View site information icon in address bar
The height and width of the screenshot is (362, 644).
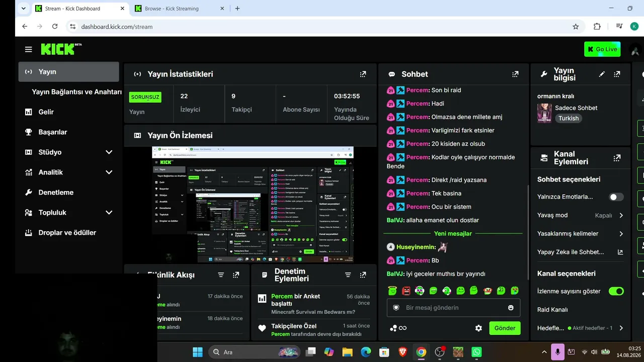point(72,27)
